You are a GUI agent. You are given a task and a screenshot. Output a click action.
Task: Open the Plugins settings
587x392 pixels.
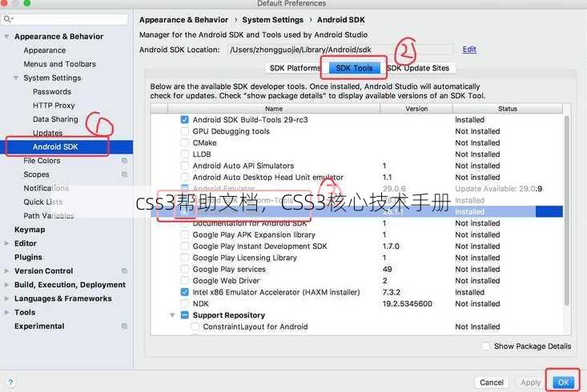point(28,257)
